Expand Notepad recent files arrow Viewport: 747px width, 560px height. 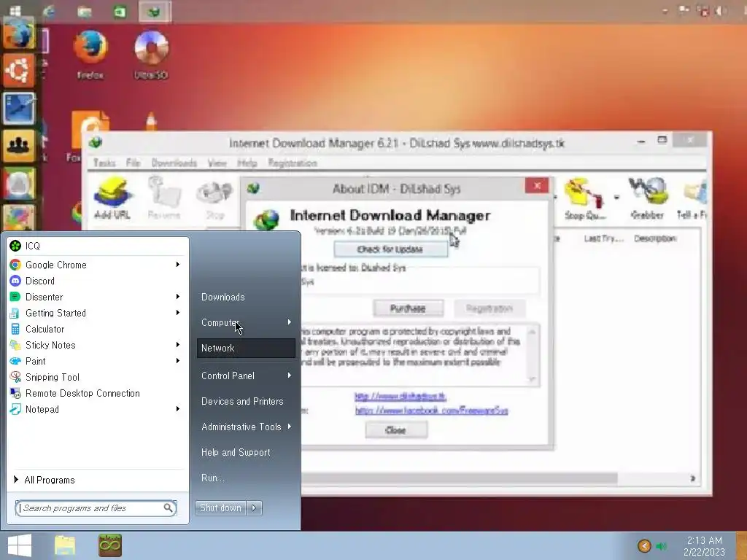point(178,409)
